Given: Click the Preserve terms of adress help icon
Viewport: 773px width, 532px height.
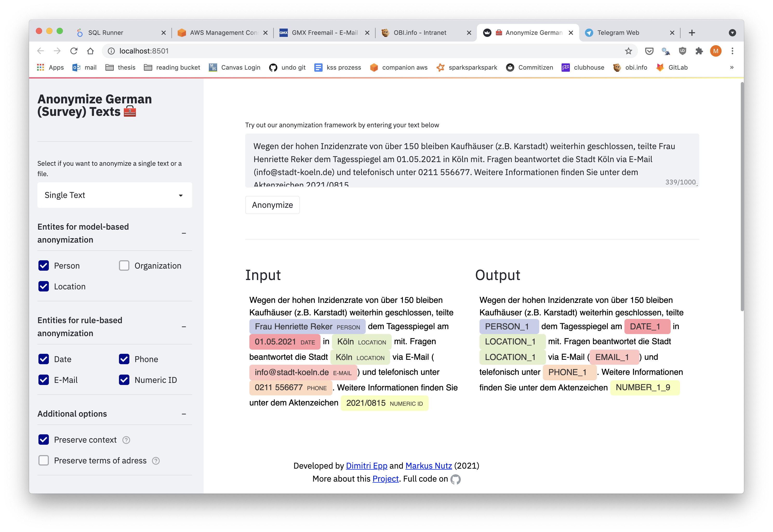Looking at the screenshot, I should [x=156, y=461].
